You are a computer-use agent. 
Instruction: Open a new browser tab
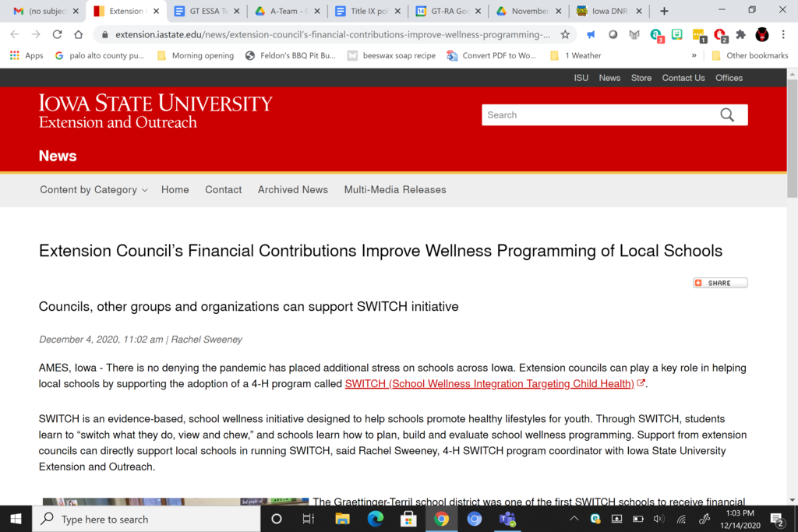tap(664, 11)
